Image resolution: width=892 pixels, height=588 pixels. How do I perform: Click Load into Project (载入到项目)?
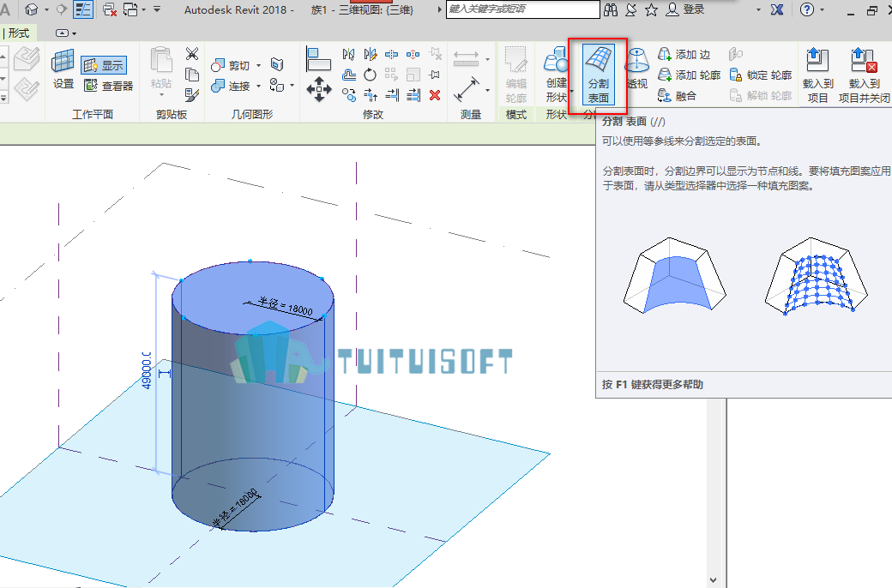[x=817, y=75]
